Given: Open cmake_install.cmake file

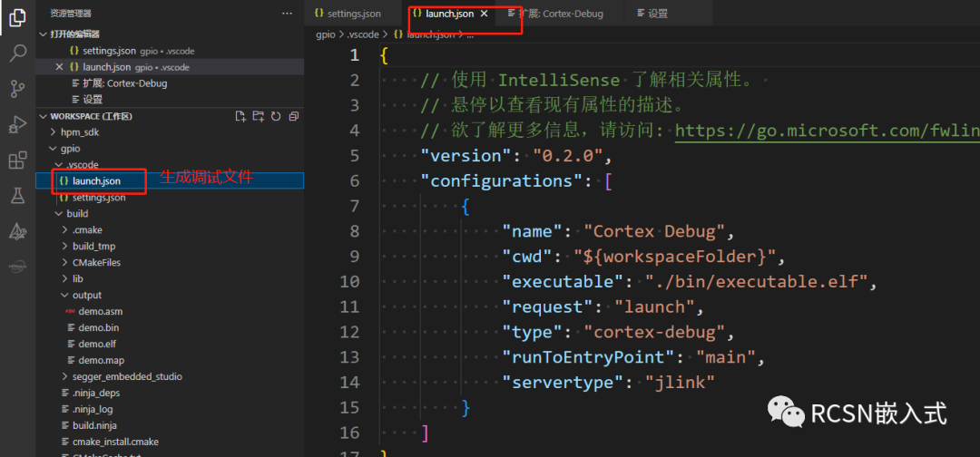Looking at the screenshot, I should (170, 442).
